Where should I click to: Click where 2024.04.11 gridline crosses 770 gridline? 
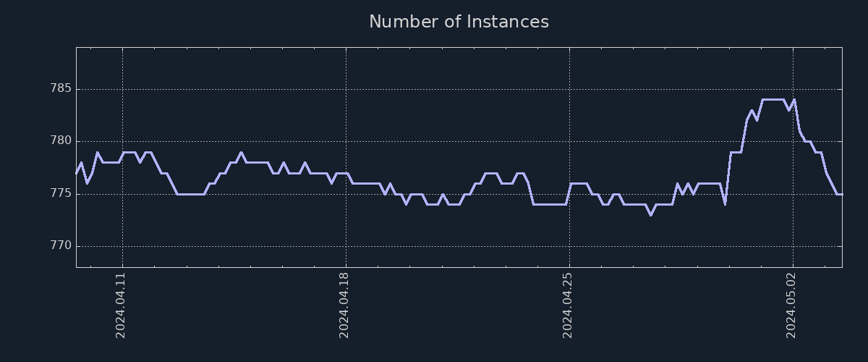[122, 245]
